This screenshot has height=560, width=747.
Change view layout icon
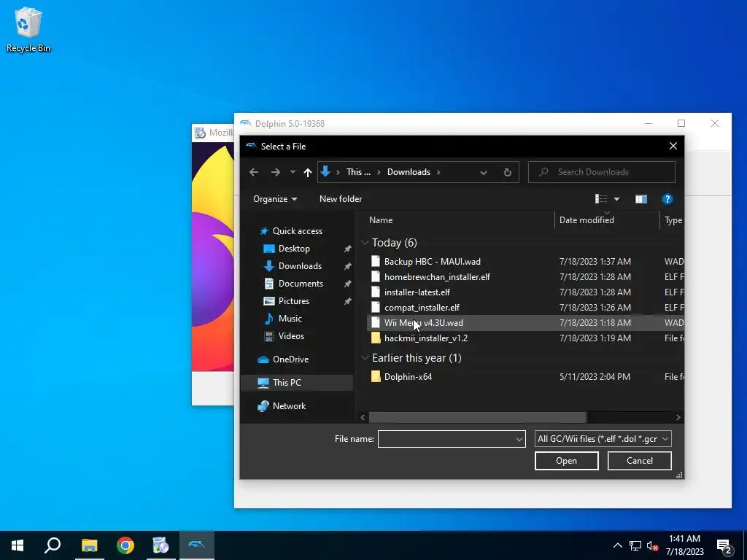point(601,199)
